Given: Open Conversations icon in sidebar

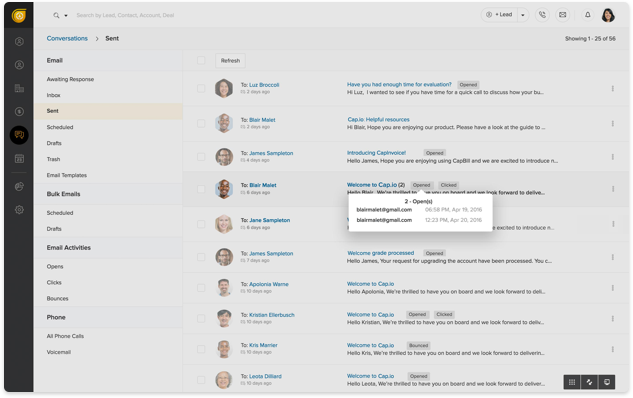Looking at the screenshot, I should coord(19,135).
